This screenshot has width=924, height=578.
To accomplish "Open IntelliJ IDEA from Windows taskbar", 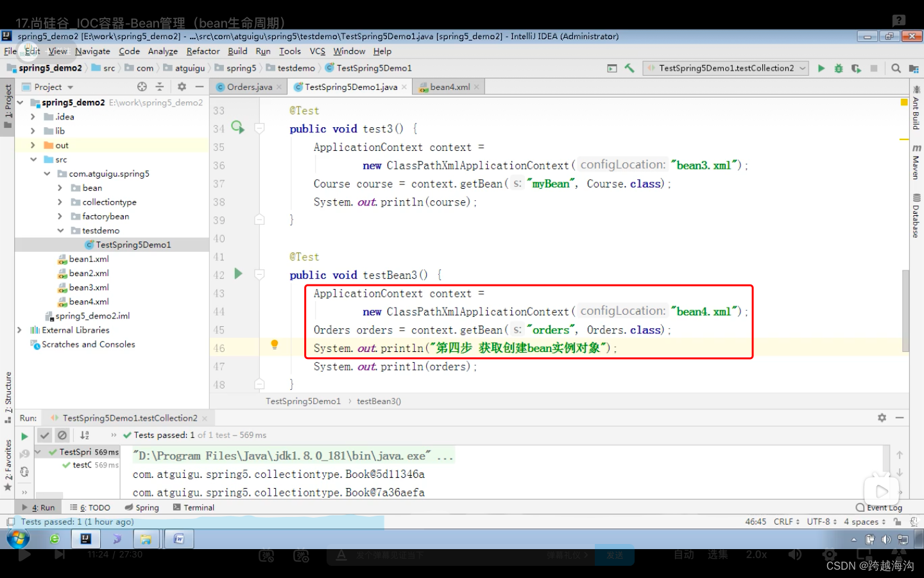I will pos(86,539).
